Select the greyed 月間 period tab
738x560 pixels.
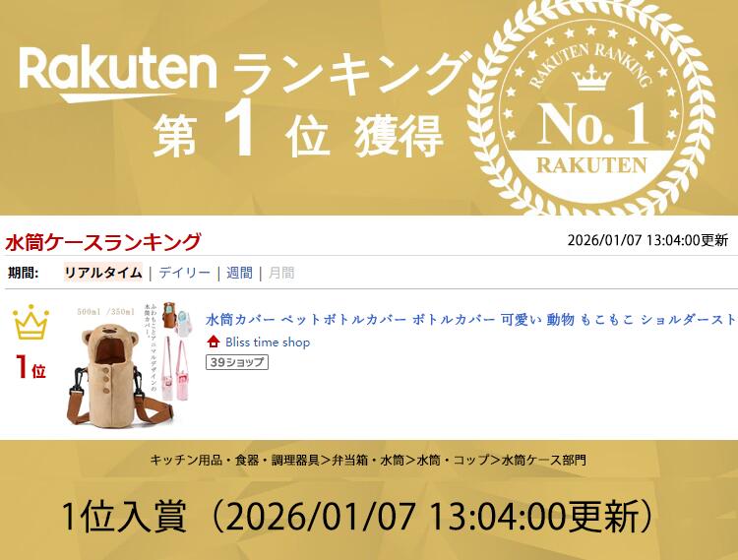(x=281, y=273)
